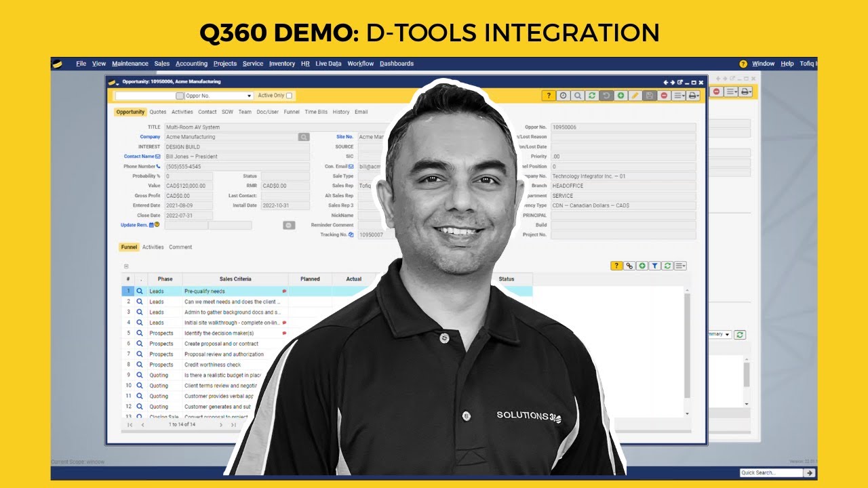Collapse the funnel grid section expander
The image size is (868, 488).
tap(126, 266)
